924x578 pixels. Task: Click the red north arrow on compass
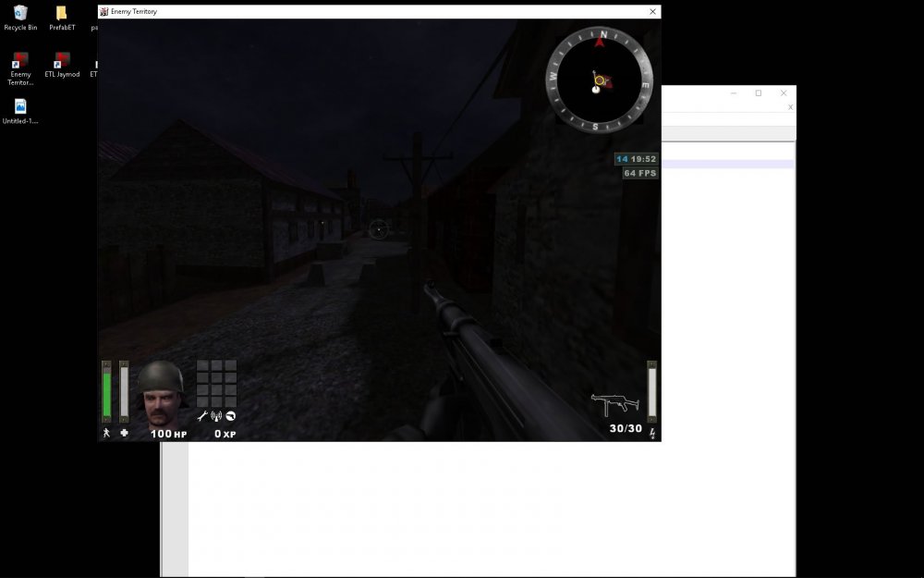(600, 42)
